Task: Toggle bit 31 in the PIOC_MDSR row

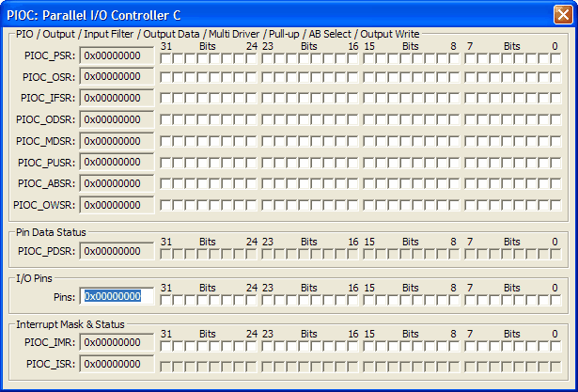Action: [x=165, y=141]
